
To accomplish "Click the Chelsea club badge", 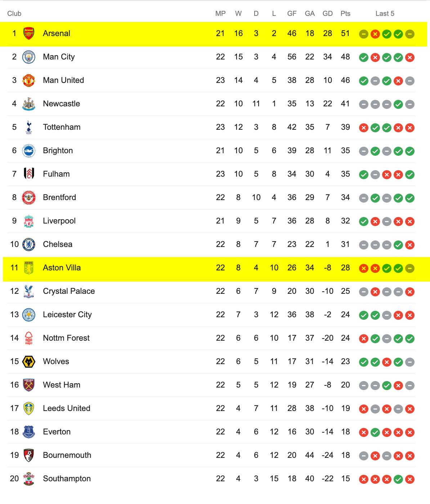I will pyautogui.click(x=29, y=244).
